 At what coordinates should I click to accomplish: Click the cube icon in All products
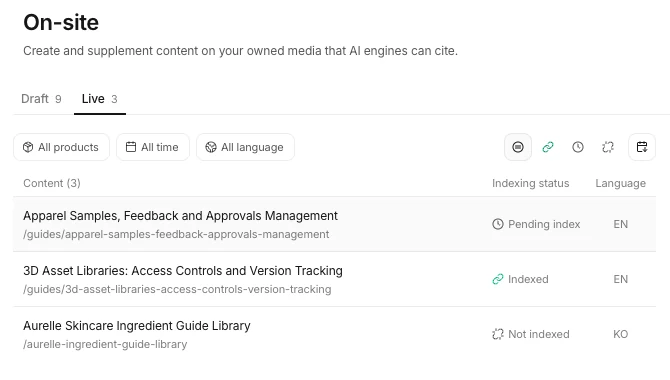tap(28, 147)
